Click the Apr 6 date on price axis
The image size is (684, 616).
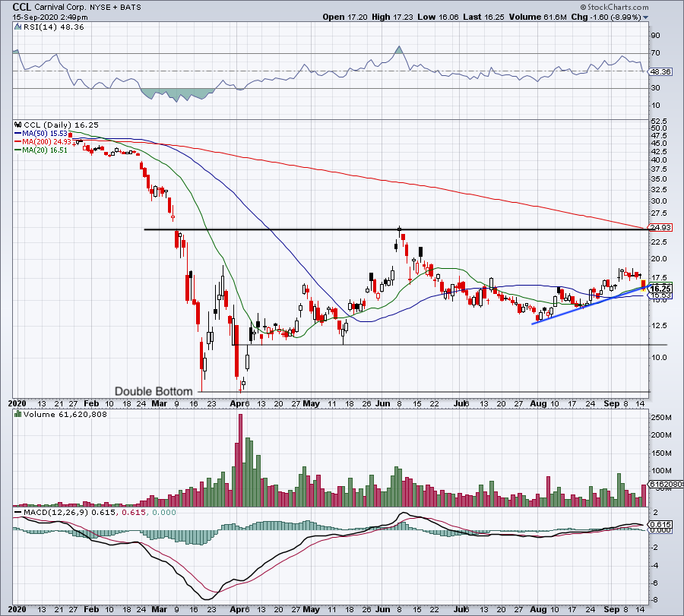[239, 403]
